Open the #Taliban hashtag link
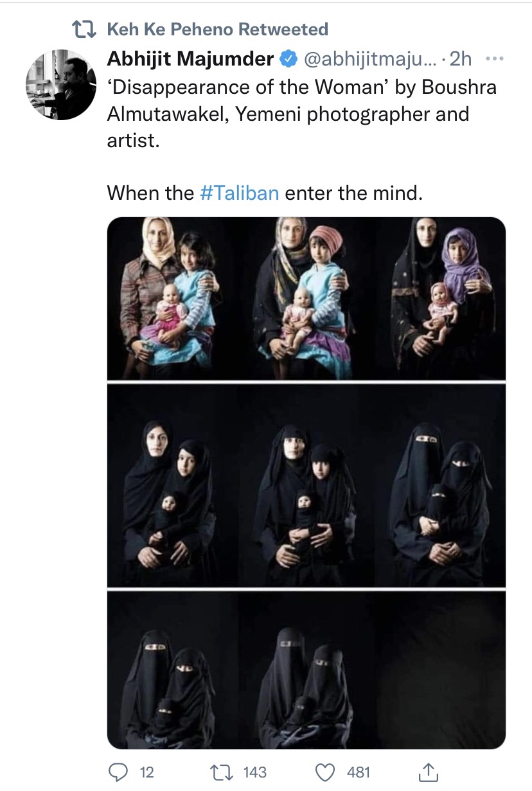Image resolution: width=532 pixels, height=791 pixels. [x=240, y=193]
